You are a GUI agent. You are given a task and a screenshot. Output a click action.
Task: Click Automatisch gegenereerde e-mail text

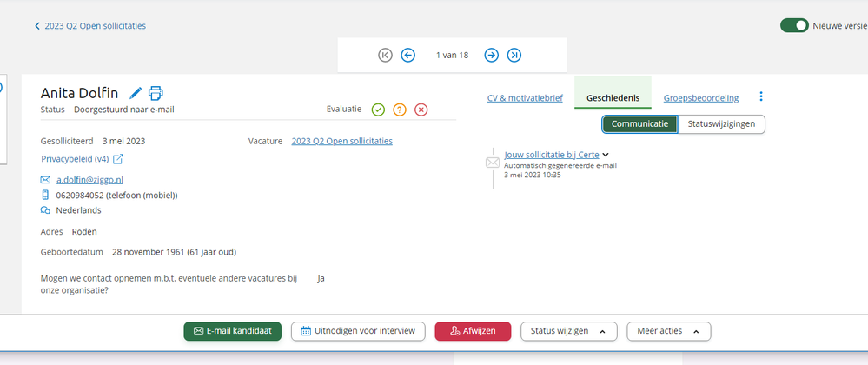(560, 165)
